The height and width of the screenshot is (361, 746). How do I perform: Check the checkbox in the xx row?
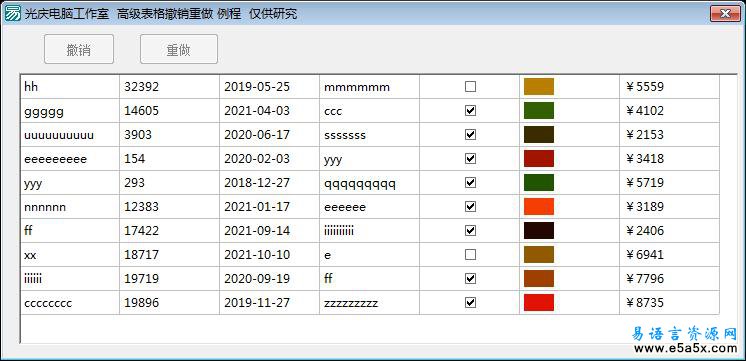point(470,254)
